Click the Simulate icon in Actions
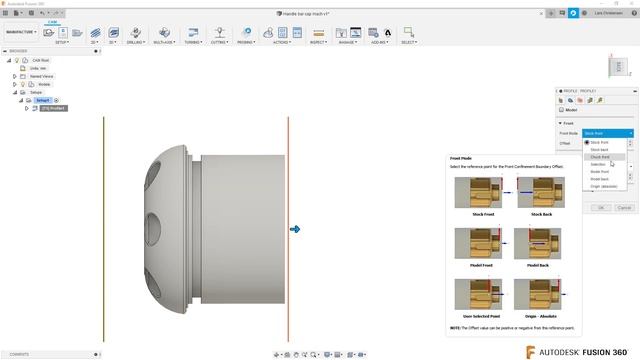 click(x=268, y=33)
